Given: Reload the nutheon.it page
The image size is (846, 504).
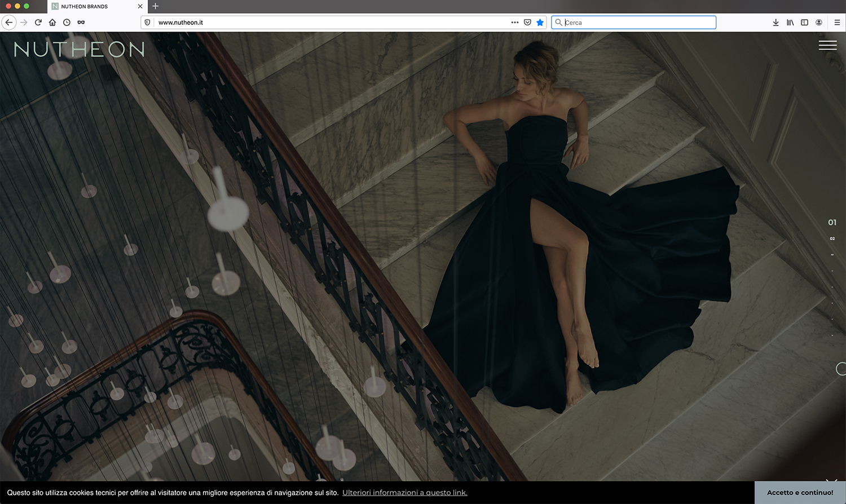Looking at the screenshot, I should click(38, 23).
